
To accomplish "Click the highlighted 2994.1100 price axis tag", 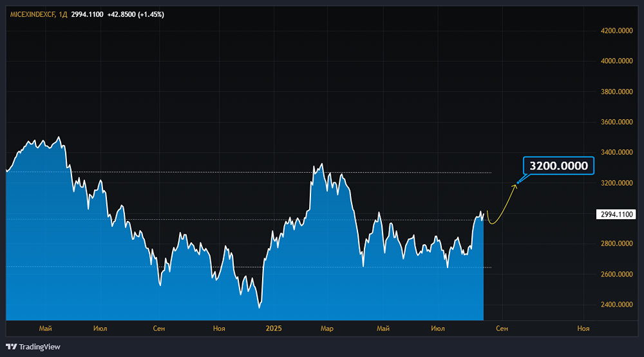I will [618, 214].
